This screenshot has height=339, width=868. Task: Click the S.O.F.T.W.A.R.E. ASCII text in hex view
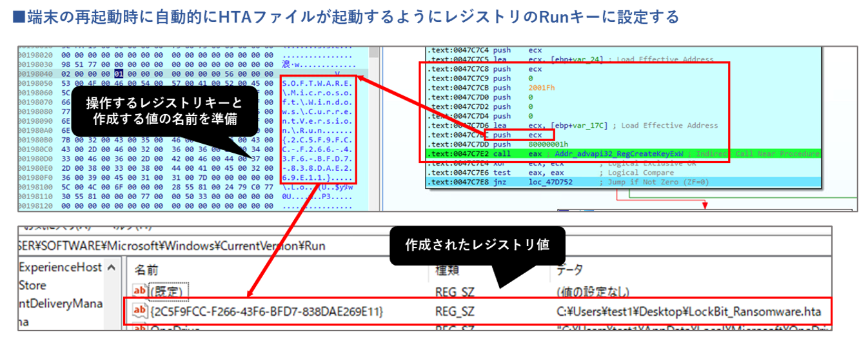coord(317,83)
